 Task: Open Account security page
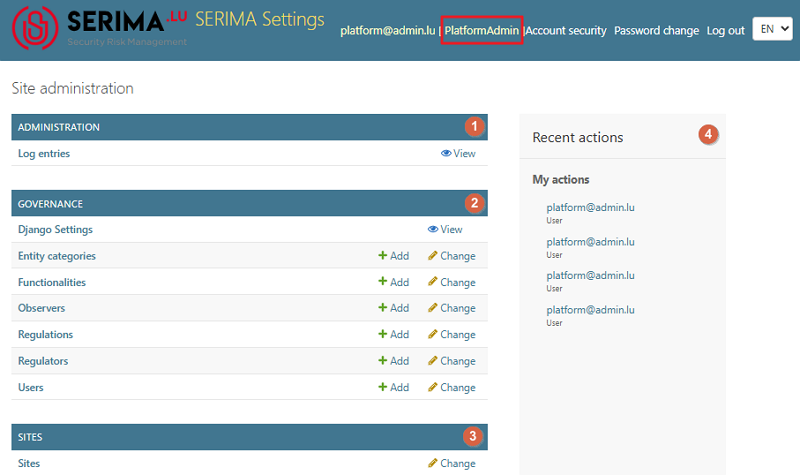pyautogui.click(x=566, y=31)
